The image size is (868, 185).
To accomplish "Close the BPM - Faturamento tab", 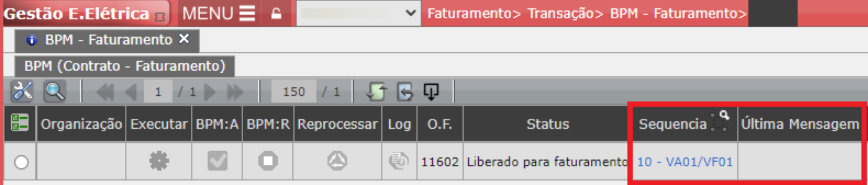I will pyautogui.click(x=184, y=39).
